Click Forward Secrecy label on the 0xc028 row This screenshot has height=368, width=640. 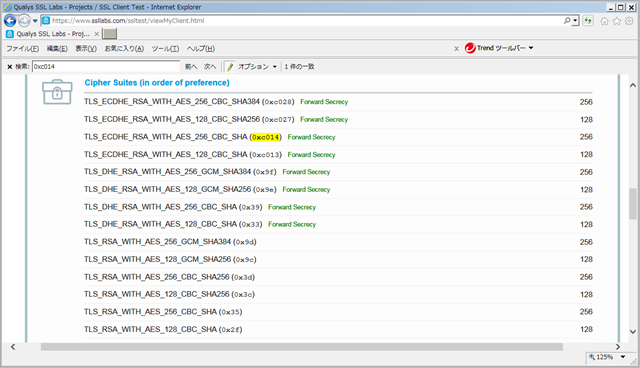(x=324, y=102)
